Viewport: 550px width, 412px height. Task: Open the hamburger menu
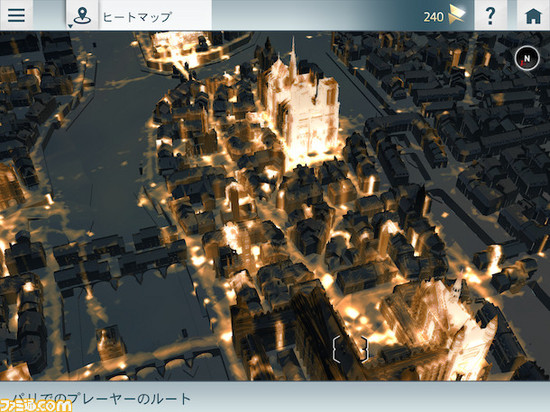[x=16, y=15]
